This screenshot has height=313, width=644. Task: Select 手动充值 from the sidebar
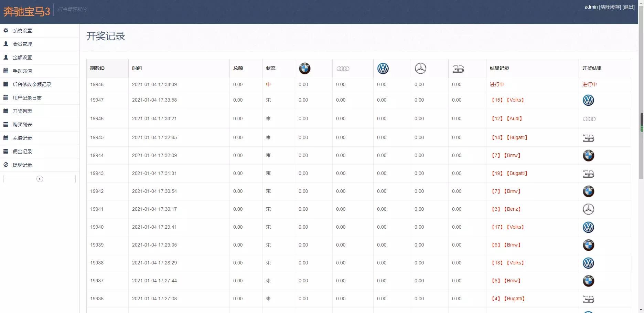click(22, 71)
